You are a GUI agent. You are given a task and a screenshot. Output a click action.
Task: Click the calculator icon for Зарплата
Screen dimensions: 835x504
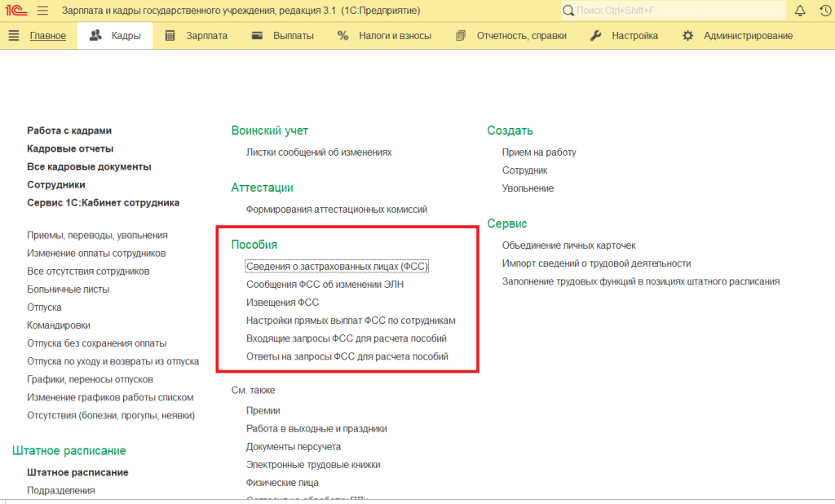click(170, 36)
